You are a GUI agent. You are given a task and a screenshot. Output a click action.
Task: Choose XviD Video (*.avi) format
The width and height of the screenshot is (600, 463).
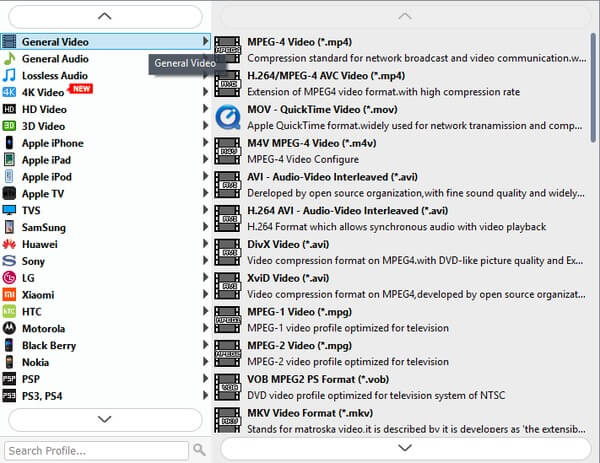(401, 285)
